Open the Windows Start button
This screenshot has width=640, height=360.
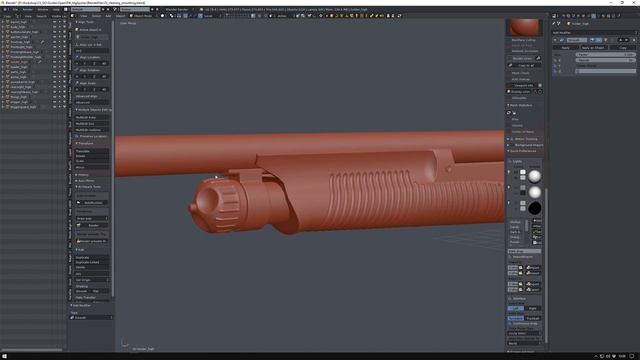click(5, 356)
